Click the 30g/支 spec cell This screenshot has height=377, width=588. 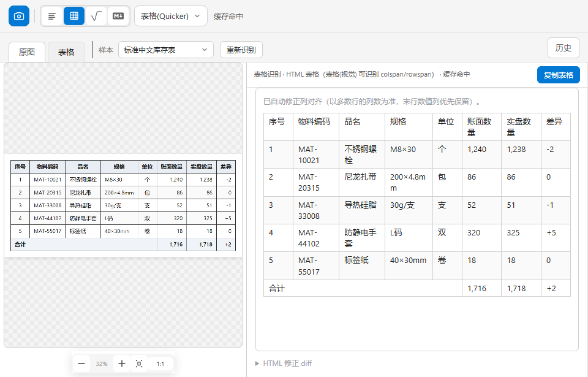[409, 210]
